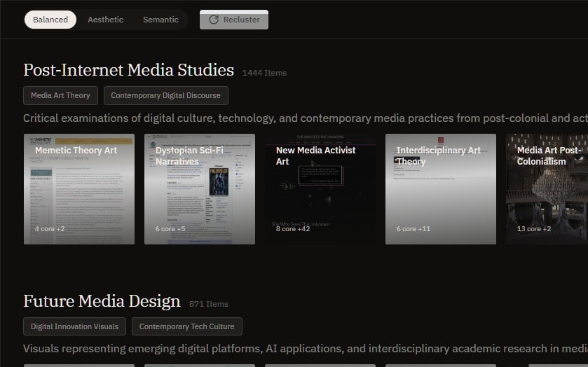Viewport: 588px width, 367px height.
Task: Click the '871 Items' count text
Action: [x=209, y=304]
